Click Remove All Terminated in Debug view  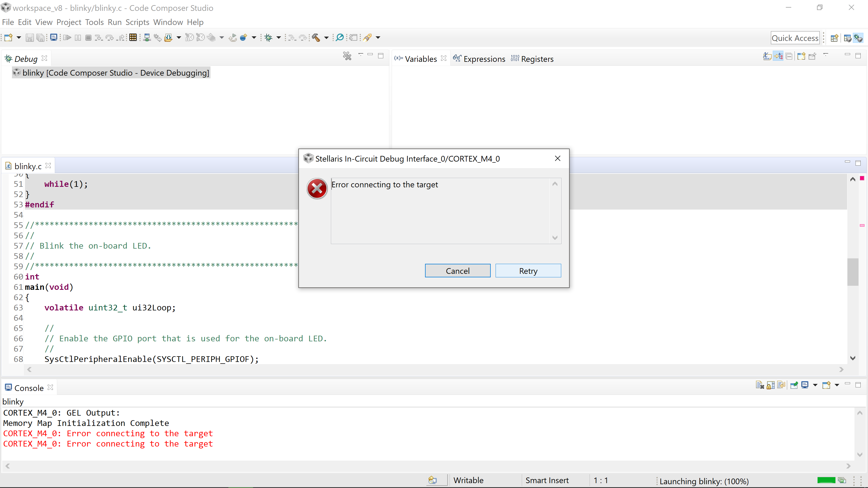(347, 56)
